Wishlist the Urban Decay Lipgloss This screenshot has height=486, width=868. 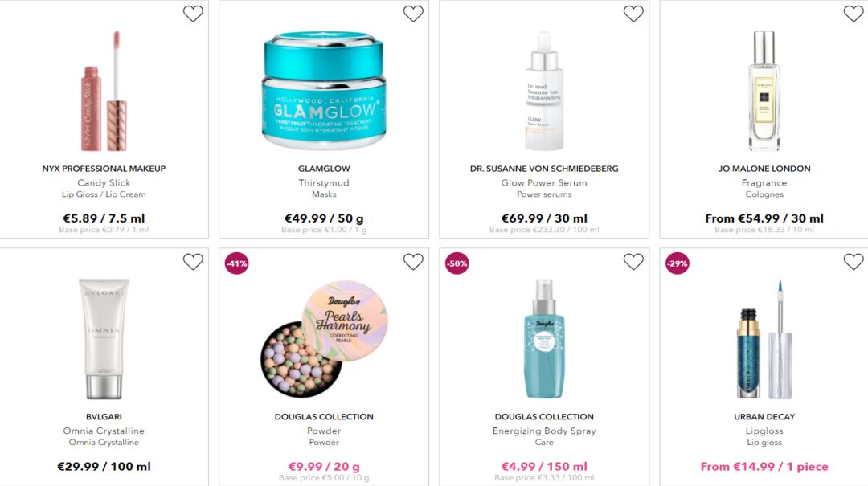[853, 262]
